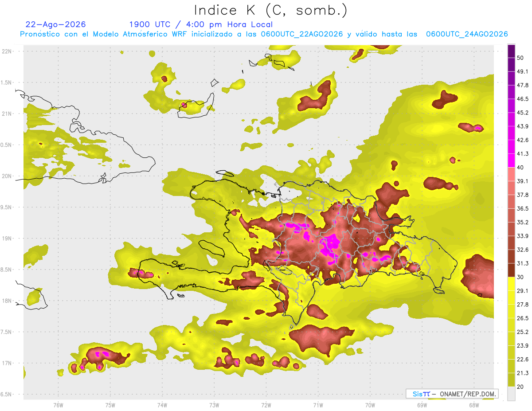532x411 pixels.
Task: Click longitude axis label "72W"
Action: point(266,405)
